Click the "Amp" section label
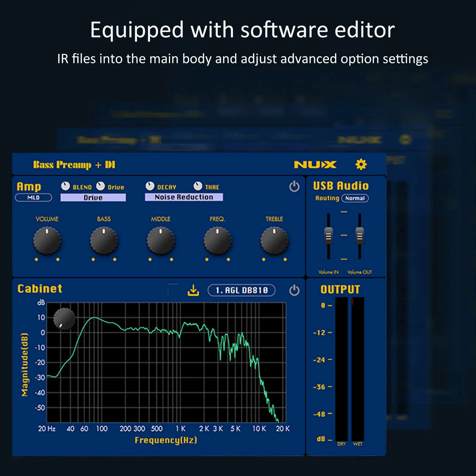 tap(29, 187)
